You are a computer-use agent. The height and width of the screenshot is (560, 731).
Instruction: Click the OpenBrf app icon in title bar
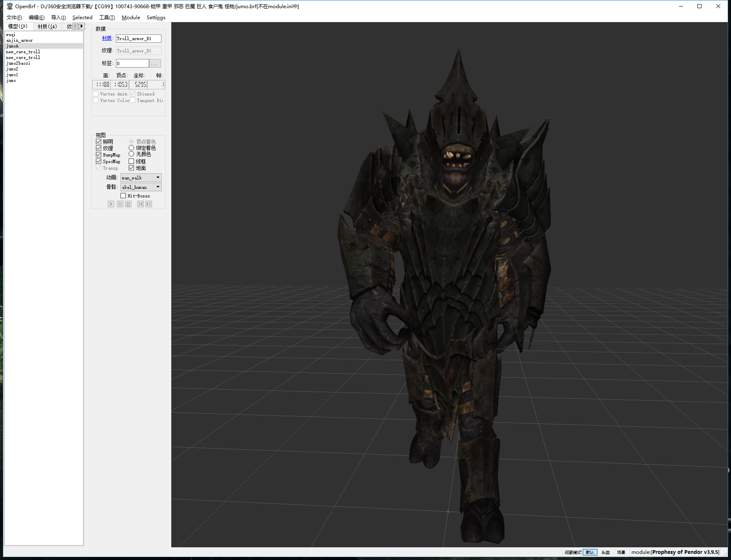tap(10, 6)
